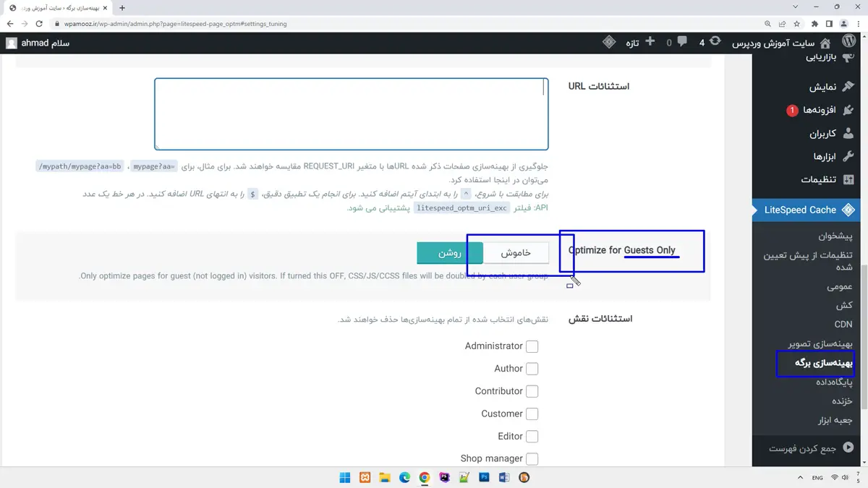This screenshot has width=868, height=488.
Task: Open the کش submenu item
Action: (844, 305)
